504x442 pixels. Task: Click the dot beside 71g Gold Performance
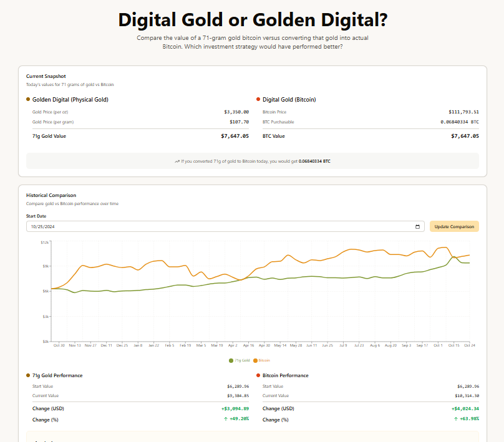tap(28, 375)
